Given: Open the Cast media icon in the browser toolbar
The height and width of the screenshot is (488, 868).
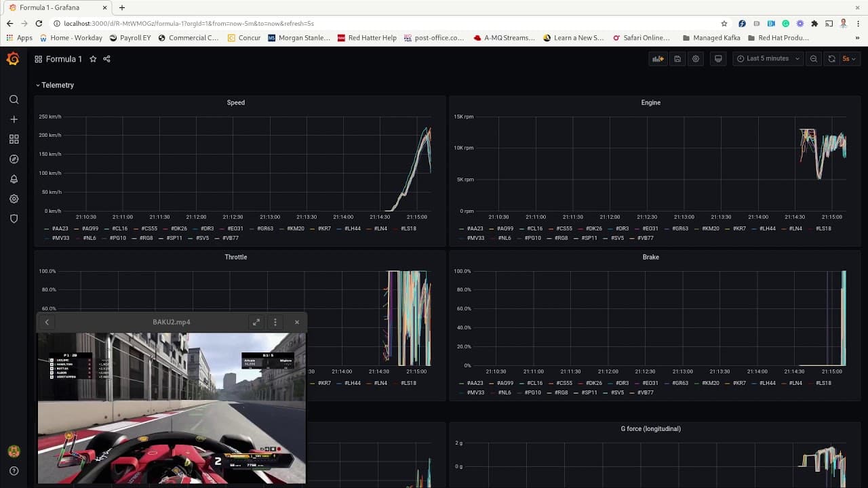Looking at the screenshot, I should [x=829, y=23].
